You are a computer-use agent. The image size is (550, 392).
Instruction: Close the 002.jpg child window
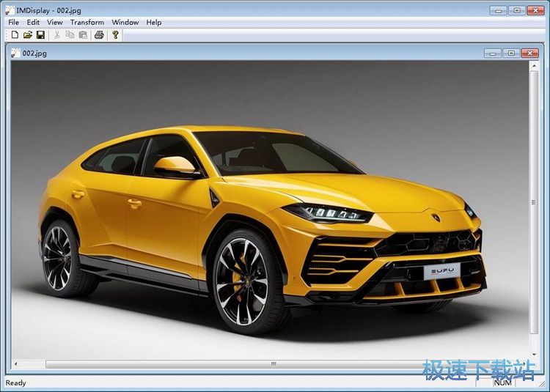point(530,53)
